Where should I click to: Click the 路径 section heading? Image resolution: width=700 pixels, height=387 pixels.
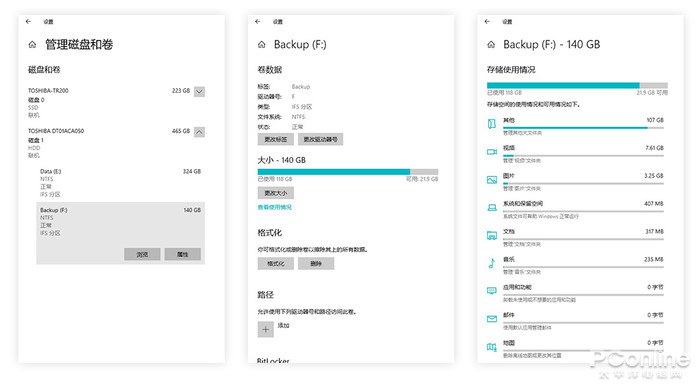266,295
